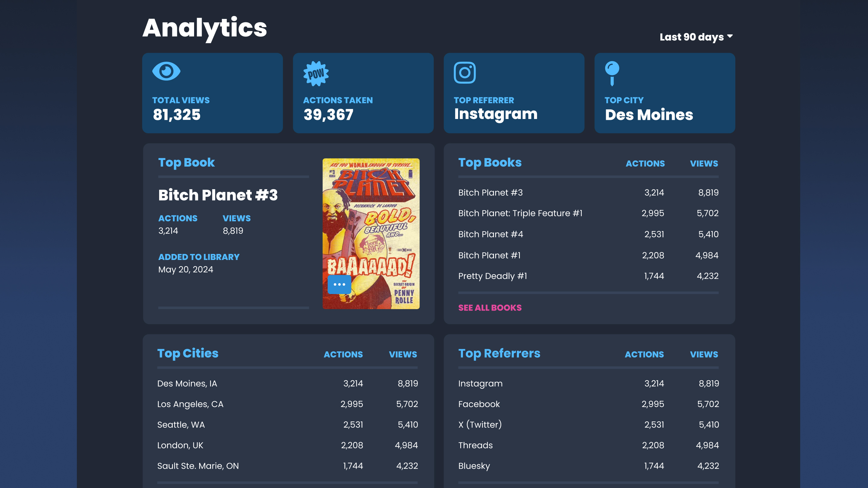Click the eye icon in Total Views card
This screenshot has width=868, height=488.
coord(166,71)
